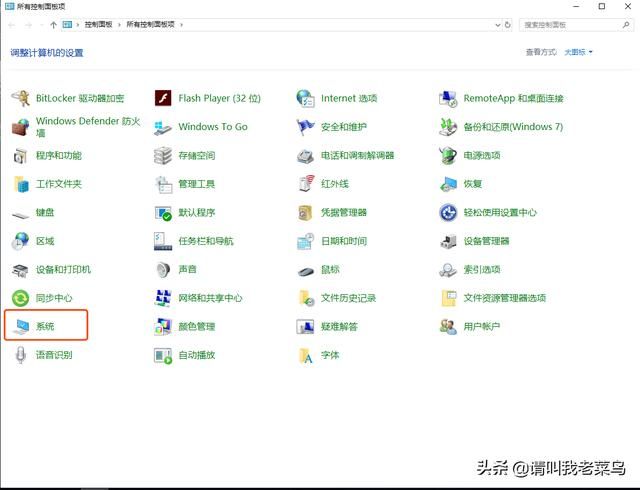Click the Windows To Go icon
640x490 pixels.
coord(163,127)
